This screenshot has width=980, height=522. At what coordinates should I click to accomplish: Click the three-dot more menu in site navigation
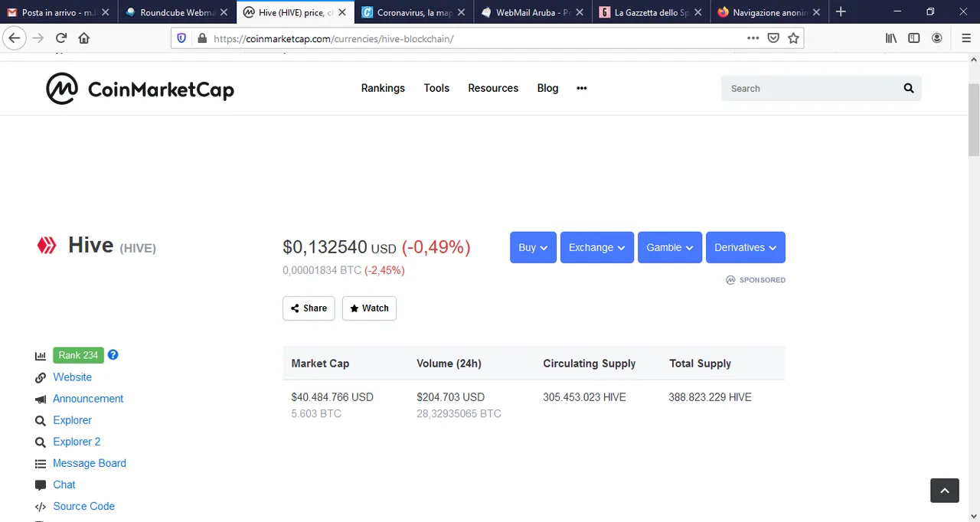(582, 88)
